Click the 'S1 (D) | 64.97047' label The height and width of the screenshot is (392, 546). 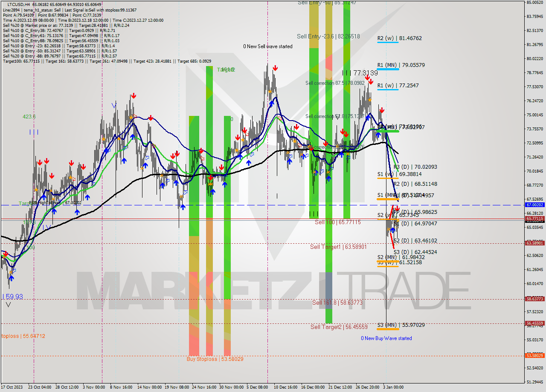click(x=415, y=223)
